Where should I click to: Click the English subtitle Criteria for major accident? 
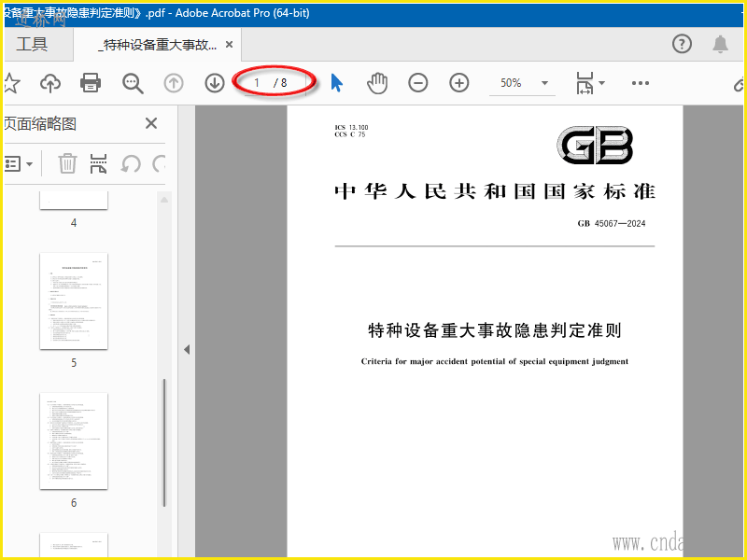coord(495,361)
